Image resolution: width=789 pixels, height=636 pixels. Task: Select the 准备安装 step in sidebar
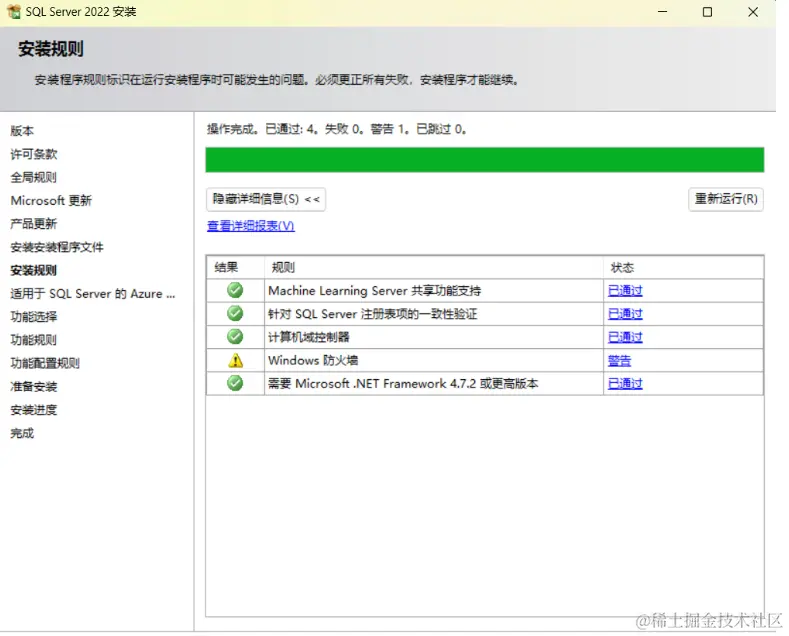click(34, 387)
